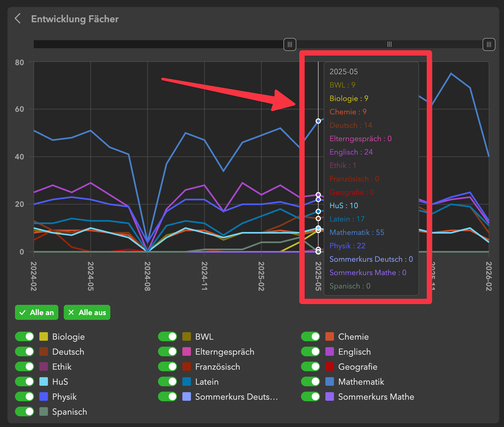Click the Sommerkurs Mathe legend label

tap(376, 396)
